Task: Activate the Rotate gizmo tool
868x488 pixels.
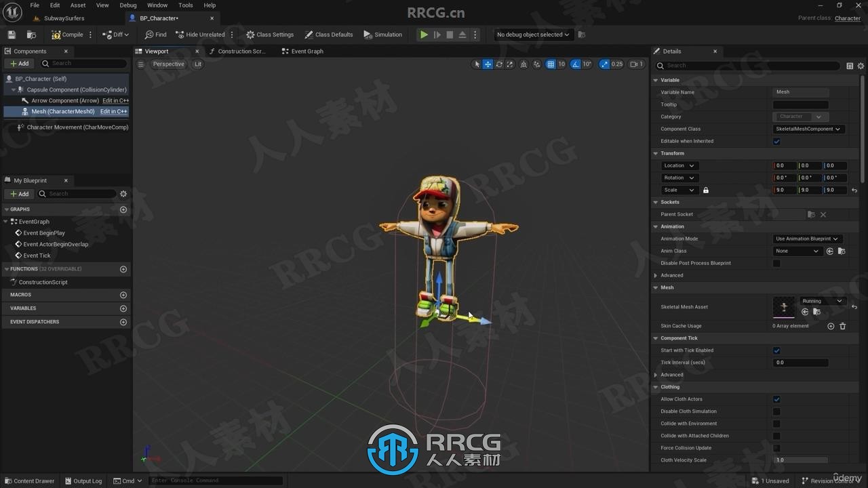Action: pyautogui.click(x=499, y=64)
